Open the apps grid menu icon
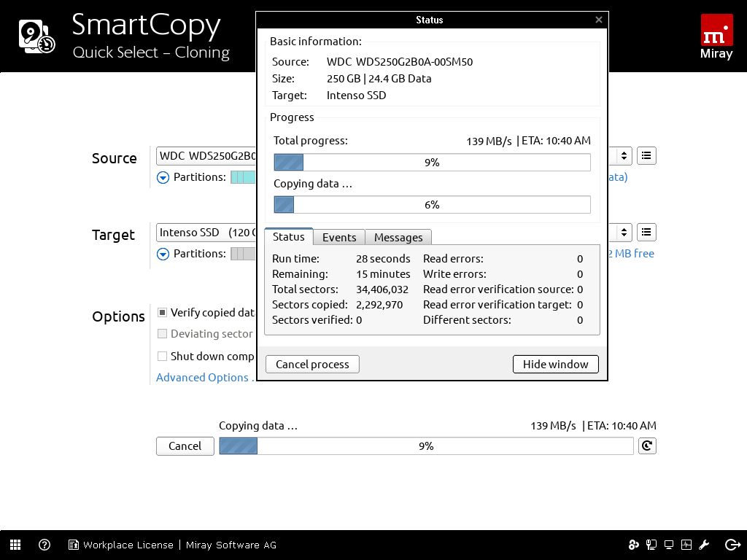This screenshot has height=560, width=747. (15, 545)
